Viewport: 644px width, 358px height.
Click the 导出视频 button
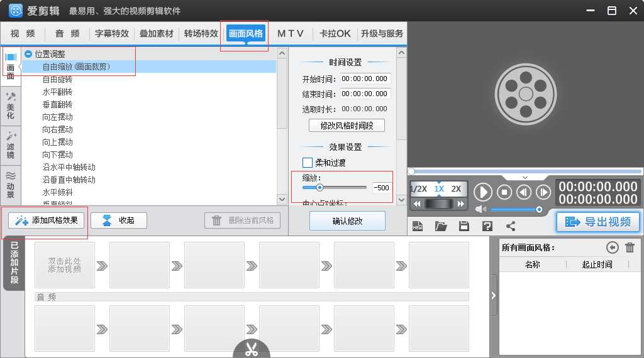click(598, 222)
